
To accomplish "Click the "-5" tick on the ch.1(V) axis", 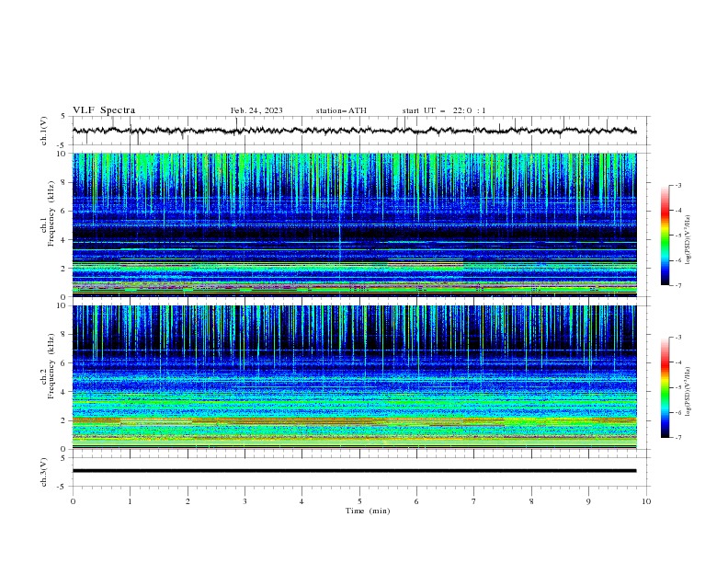I will [62, 145].
